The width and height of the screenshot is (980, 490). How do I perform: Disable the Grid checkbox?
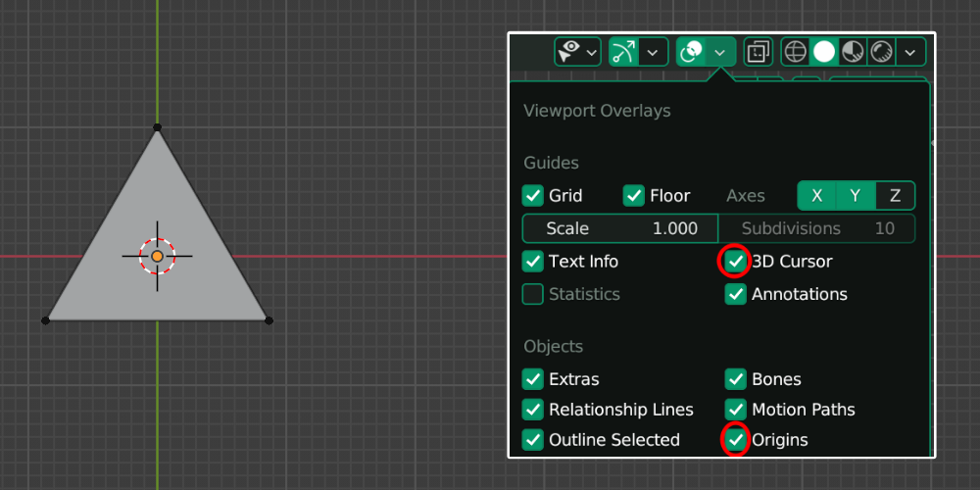pos(532,196)
